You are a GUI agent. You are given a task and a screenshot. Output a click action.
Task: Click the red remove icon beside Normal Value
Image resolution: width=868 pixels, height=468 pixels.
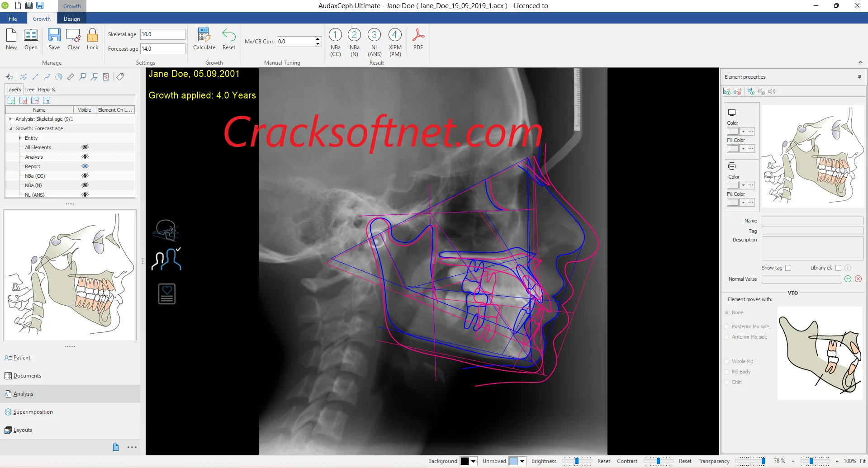point(858,279)
